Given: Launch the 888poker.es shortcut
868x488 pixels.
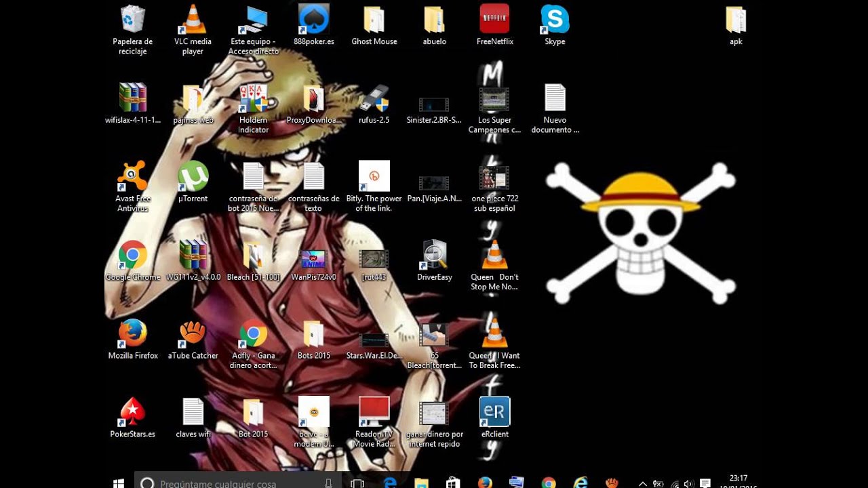Looking at the screenshot, I should (314, 26).
